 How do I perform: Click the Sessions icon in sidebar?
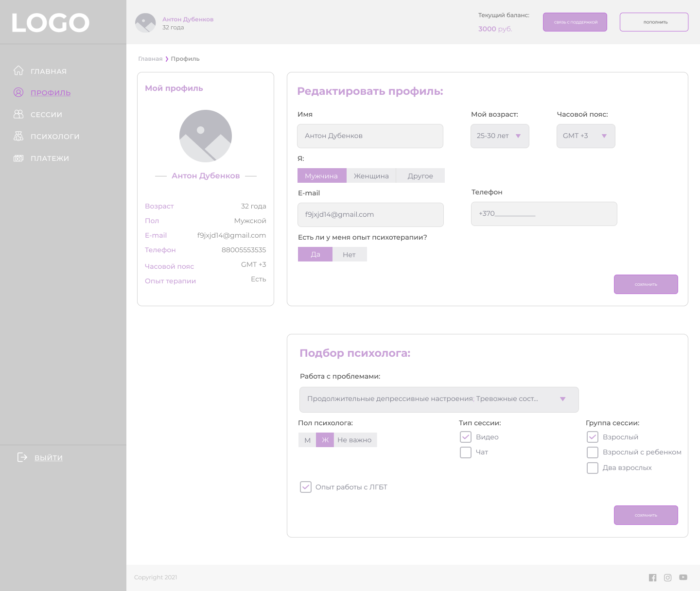(18, 114)
